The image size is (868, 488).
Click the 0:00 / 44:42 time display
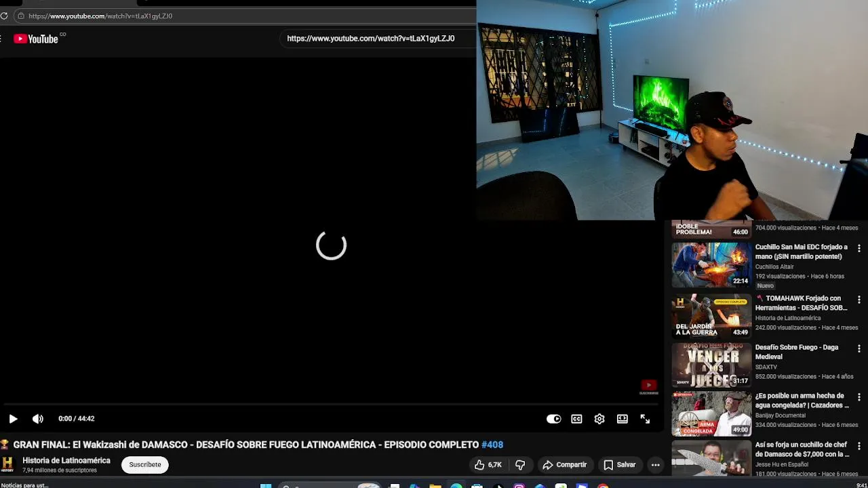76,419
